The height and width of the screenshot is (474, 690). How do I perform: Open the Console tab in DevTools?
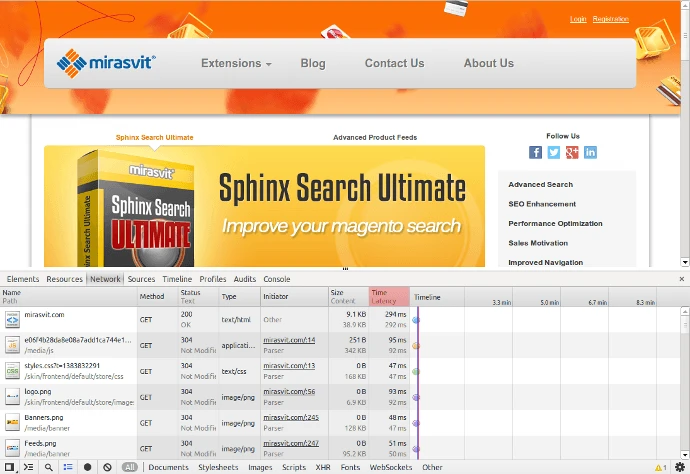pyautogui.click(x=277, y=279)
